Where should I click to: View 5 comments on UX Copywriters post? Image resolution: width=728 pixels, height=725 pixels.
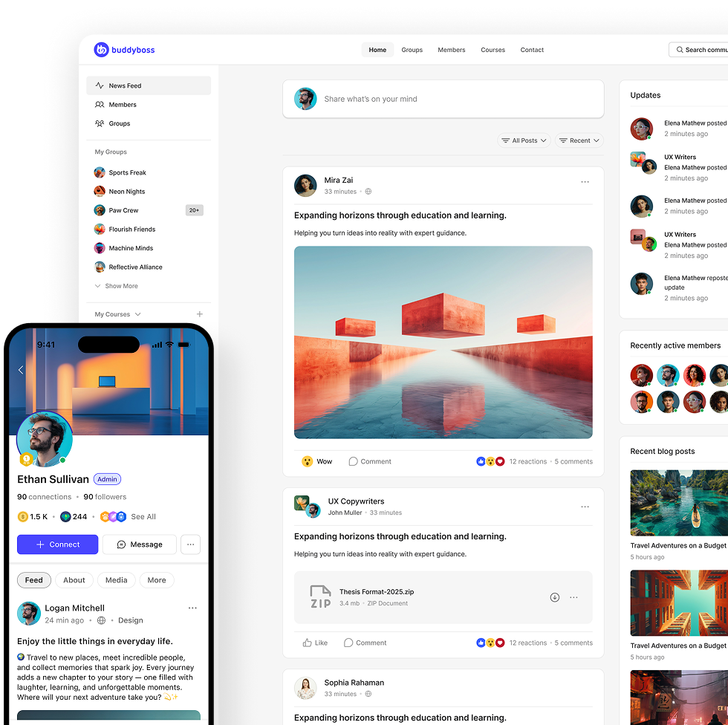(573, 643)
